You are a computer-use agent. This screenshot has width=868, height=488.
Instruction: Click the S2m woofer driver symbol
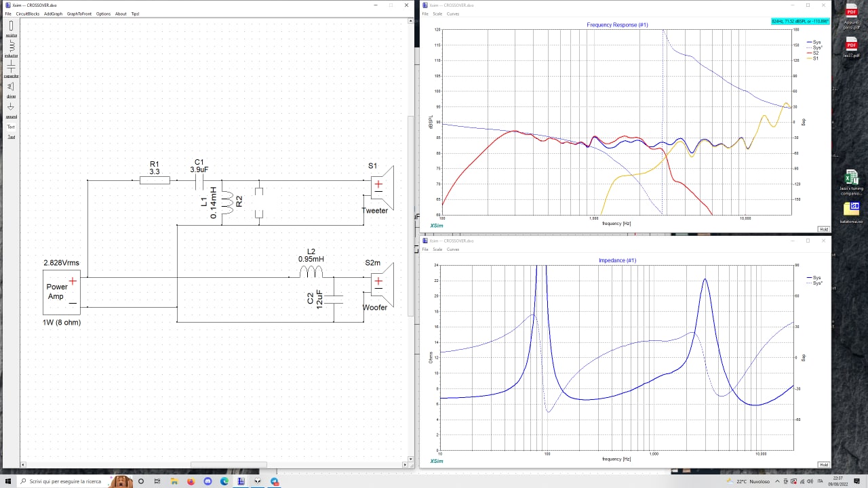[x=382, y=284]
